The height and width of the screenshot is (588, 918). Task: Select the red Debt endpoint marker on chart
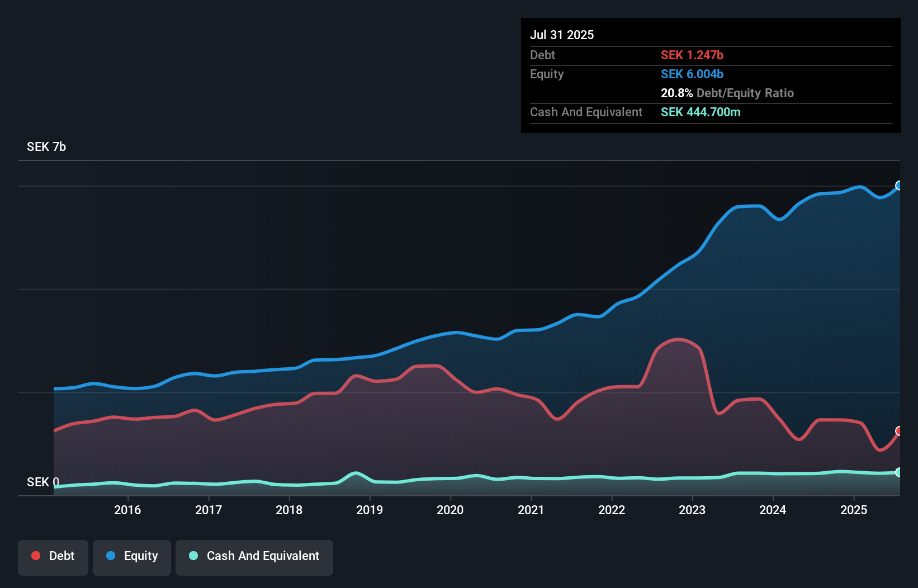[899, 431]
